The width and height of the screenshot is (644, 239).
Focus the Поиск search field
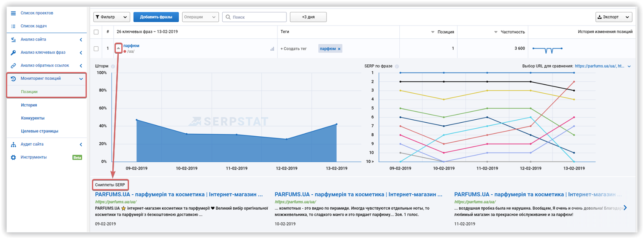coord(254,17)
